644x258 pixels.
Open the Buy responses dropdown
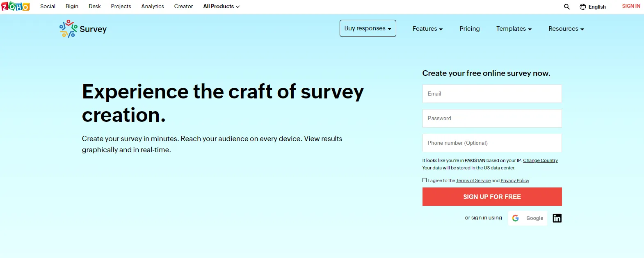click(x=368, y=28)
